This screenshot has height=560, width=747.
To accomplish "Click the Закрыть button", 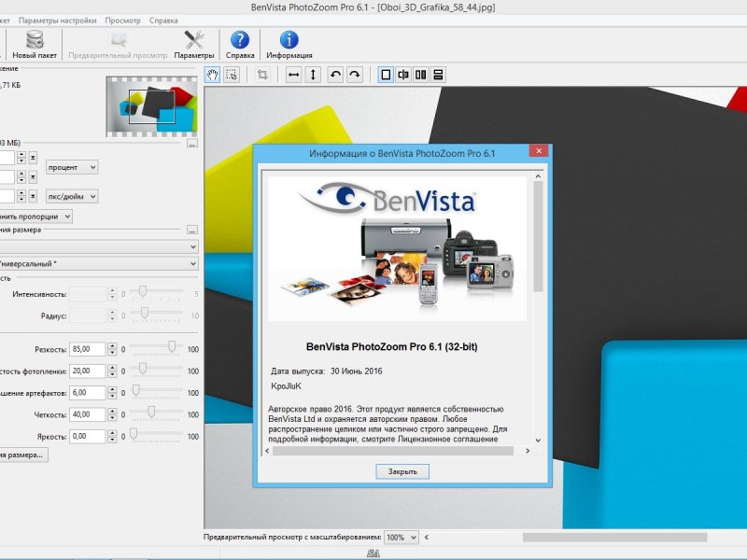I will pos(402,471).
